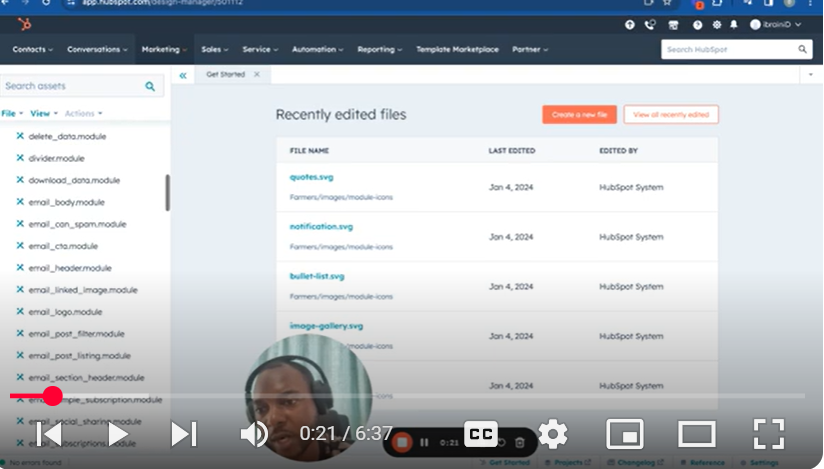Open the View menu in sidebar
Screen dimensions: 824x469
point(44,113)
